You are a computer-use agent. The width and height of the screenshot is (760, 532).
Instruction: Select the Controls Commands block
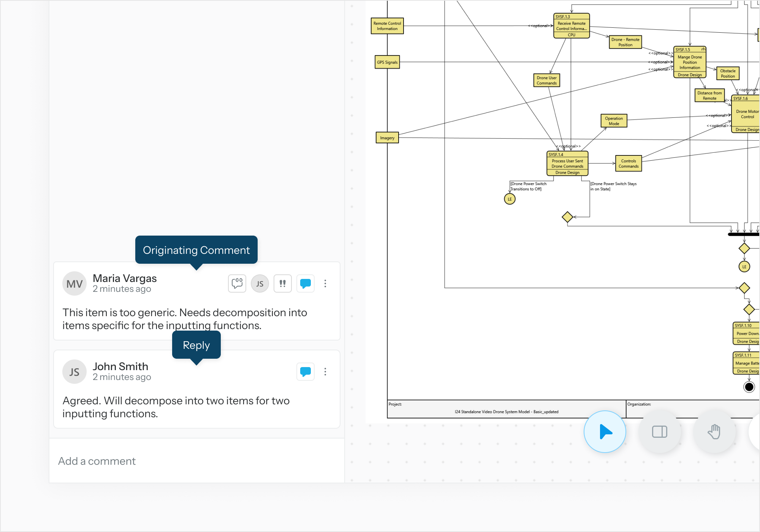629,163
